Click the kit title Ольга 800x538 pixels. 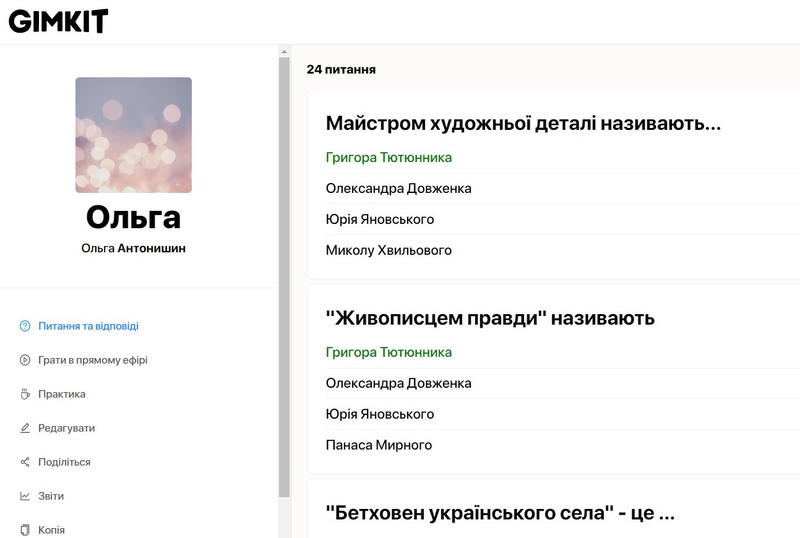(x=134, y=217)
